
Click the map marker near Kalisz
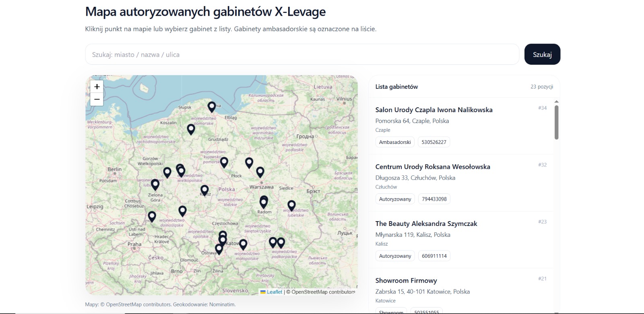click(204, 190)
